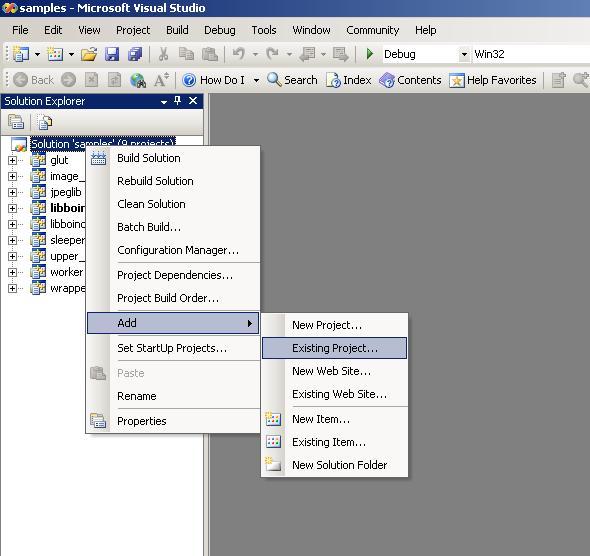This screenshot has width=590, height=556.
Task: Open the New Project icon dropdown arrow
Action: pyautogui.click(x=37, y=54)
